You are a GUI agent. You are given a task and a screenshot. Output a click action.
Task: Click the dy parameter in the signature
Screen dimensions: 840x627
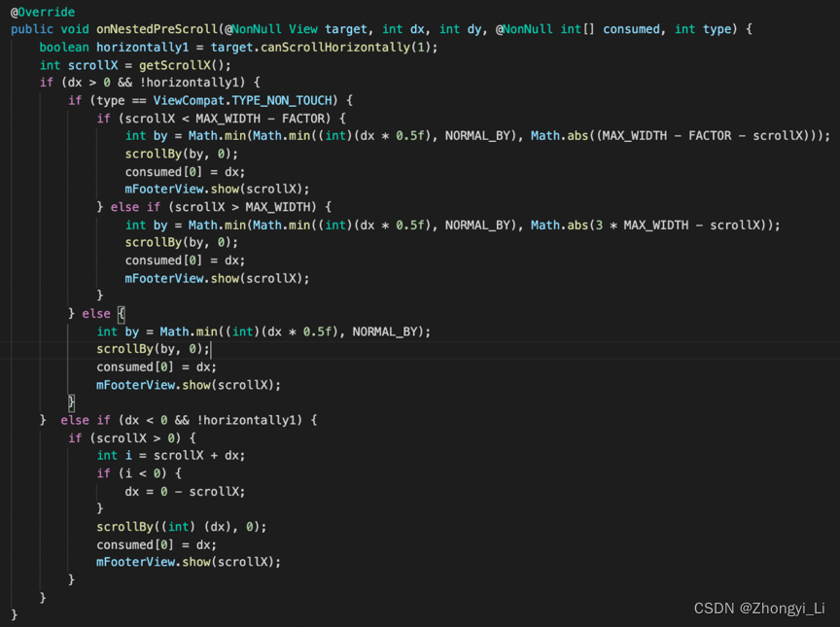point(474,29)
